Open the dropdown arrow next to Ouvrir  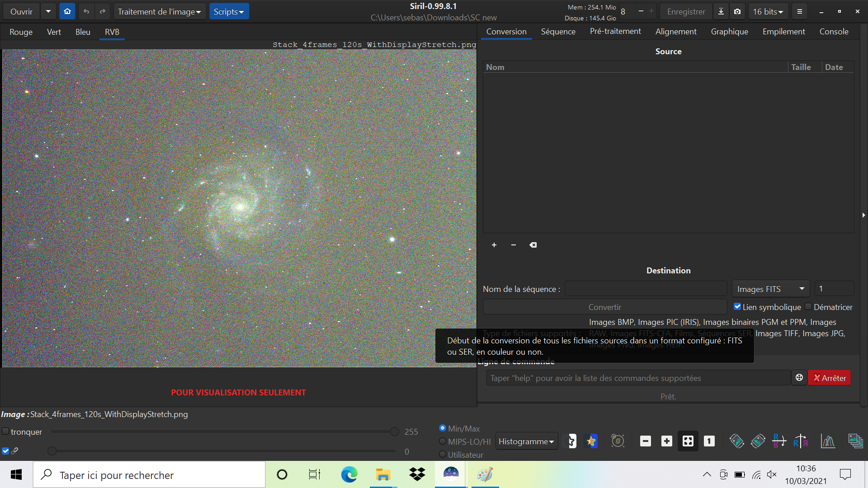[x=48, y=11]
